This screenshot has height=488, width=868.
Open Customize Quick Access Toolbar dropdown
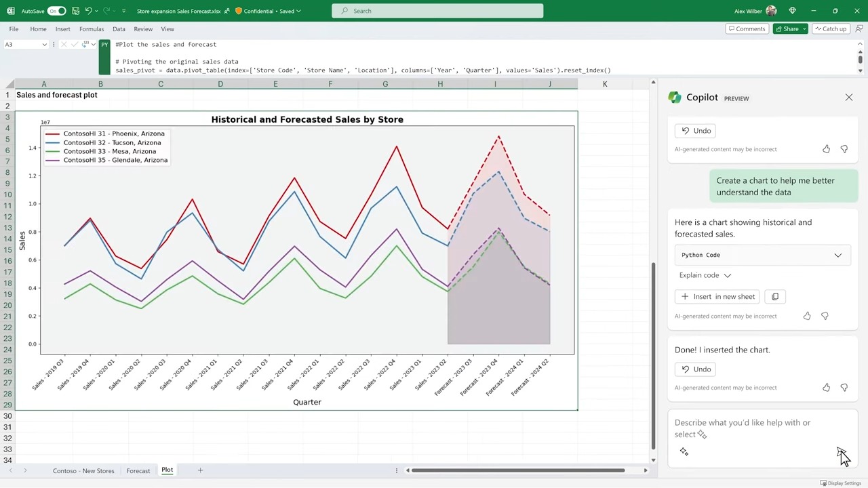[x=123, y=11]
